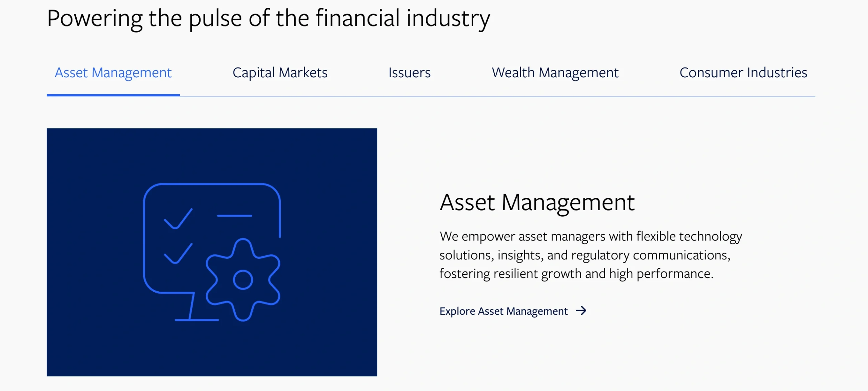Click the lower checkmark in the illustration

178,253
